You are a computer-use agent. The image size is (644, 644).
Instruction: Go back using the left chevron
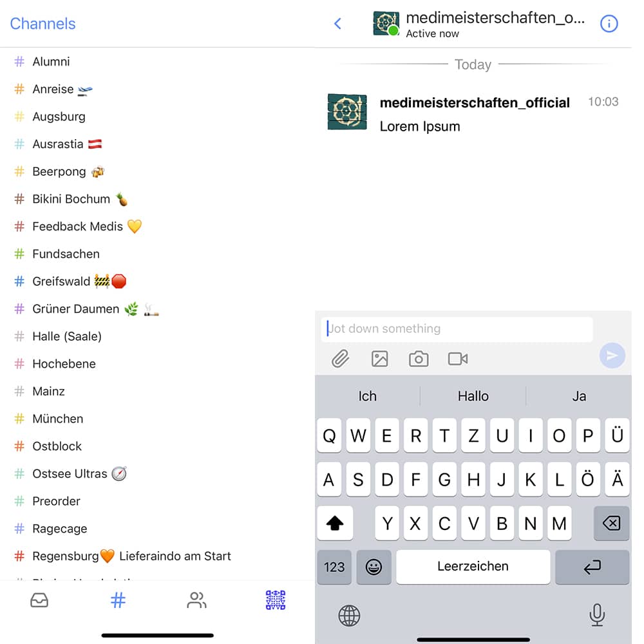click(x=337, y=24)
